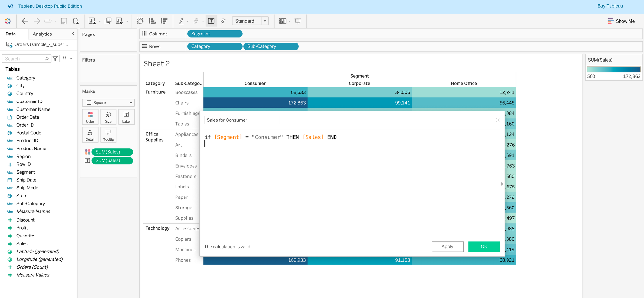
Task: Click the filter fields funnel icon
Action: [55, 59]
